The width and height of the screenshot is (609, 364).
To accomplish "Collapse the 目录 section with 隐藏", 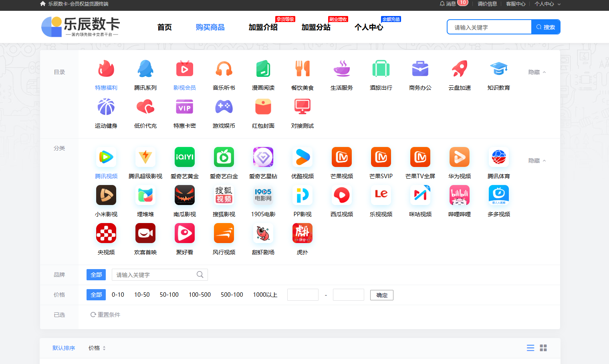I will (x=537, y=72).
